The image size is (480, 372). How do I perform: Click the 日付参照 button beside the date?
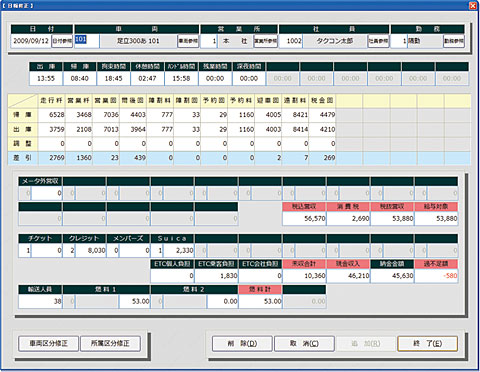click(x=62, y=41)
